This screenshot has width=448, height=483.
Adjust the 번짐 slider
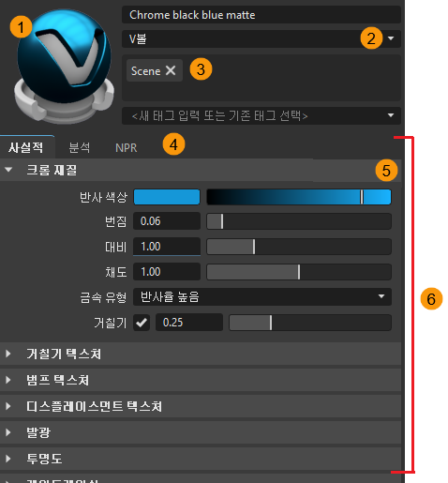point(299,221)
